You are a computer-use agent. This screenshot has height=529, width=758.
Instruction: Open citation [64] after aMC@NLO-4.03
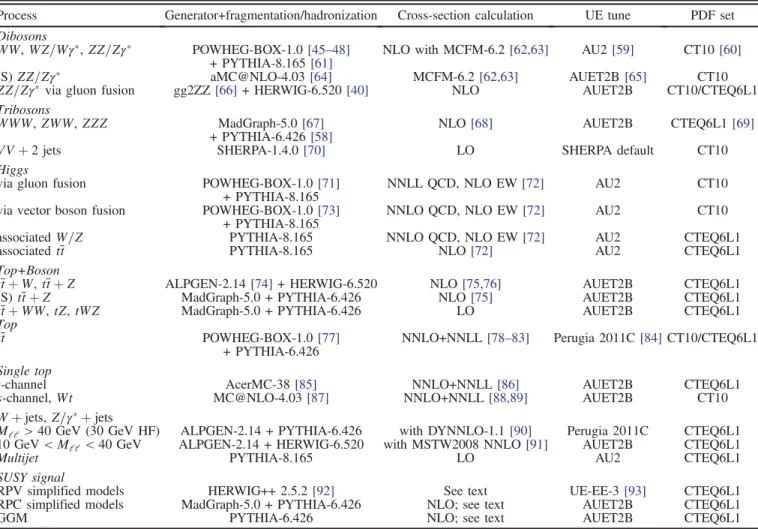tap(321, 77)
